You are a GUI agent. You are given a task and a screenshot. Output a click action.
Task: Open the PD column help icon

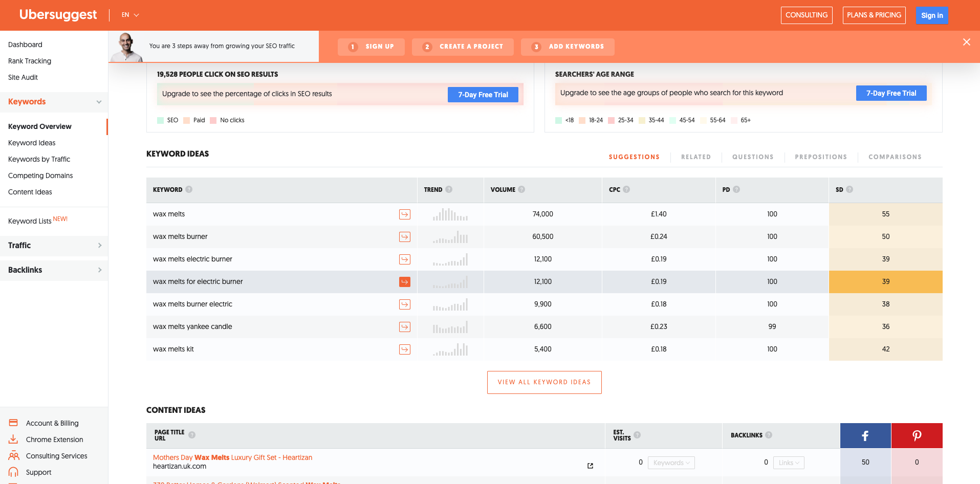pyautogui.click(x=736, y=189)
